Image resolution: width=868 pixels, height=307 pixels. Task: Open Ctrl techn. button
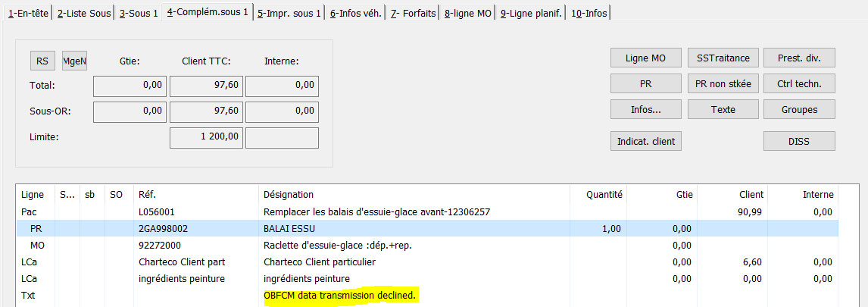coord(799,83)
